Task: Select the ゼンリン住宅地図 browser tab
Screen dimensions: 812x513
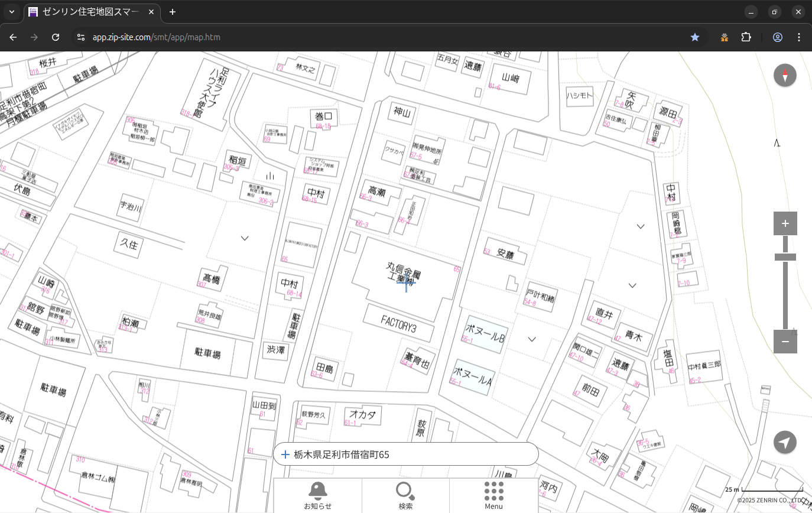Action: point(92,12)
